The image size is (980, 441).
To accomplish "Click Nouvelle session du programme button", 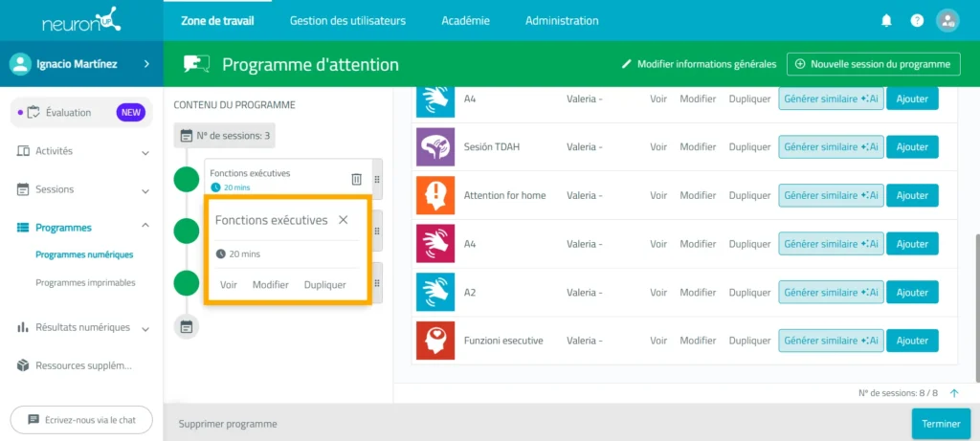I will click(x=874, y=64).
